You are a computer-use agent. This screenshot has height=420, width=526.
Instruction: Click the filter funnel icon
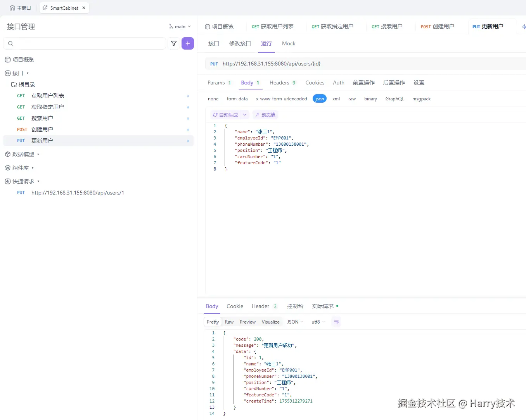[x=174, y=43]
